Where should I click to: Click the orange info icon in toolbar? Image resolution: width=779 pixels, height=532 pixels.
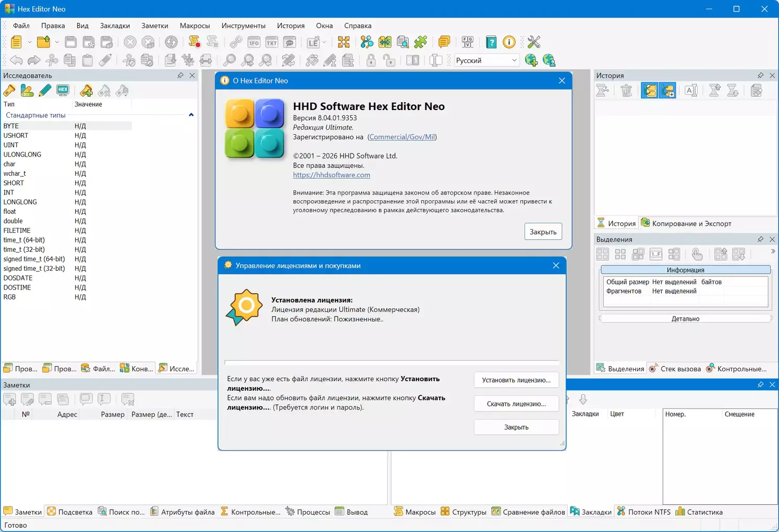[x=509, y=42]
